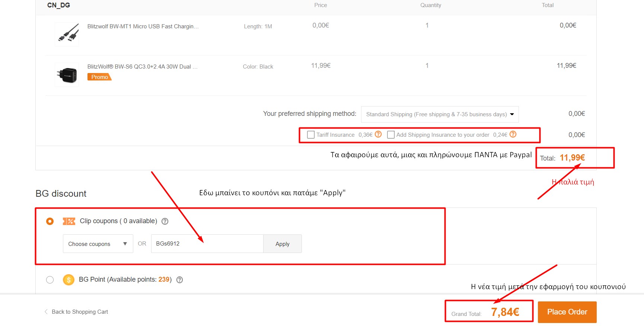This screenshot has width=644, height=326.
Task: Click the Promo tag on the charger
Action: [x=99, y=77]
